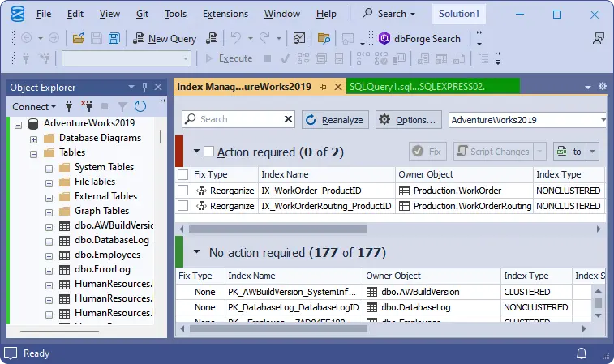This screenshot has height=364, width=614.
Task: Pin the Object Explorer panel
Action: (x=145, y=87)
